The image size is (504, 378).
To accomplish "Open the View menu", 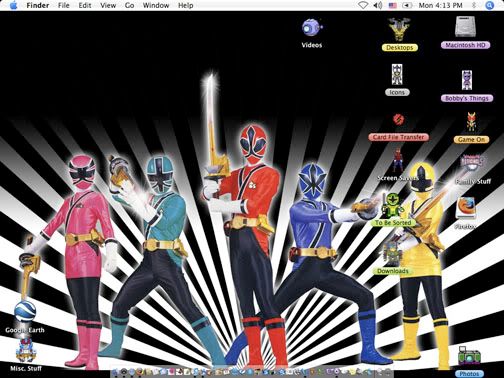I will [x=108, y=5].
